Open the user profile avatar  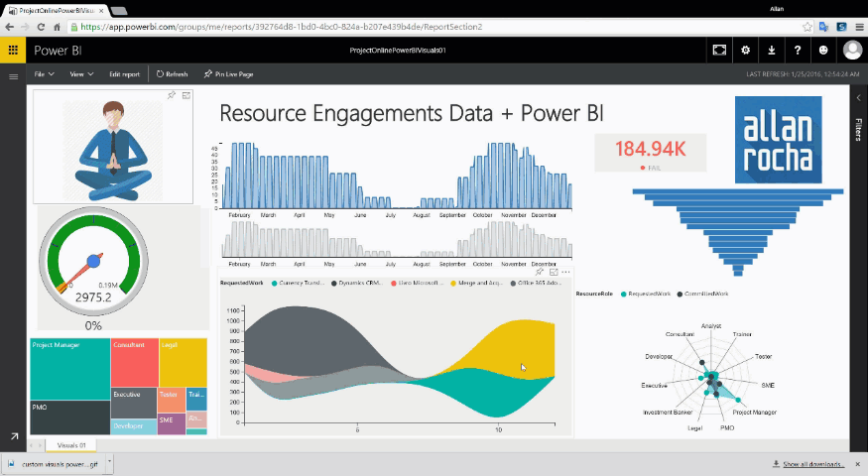click(x=852, y=51)
